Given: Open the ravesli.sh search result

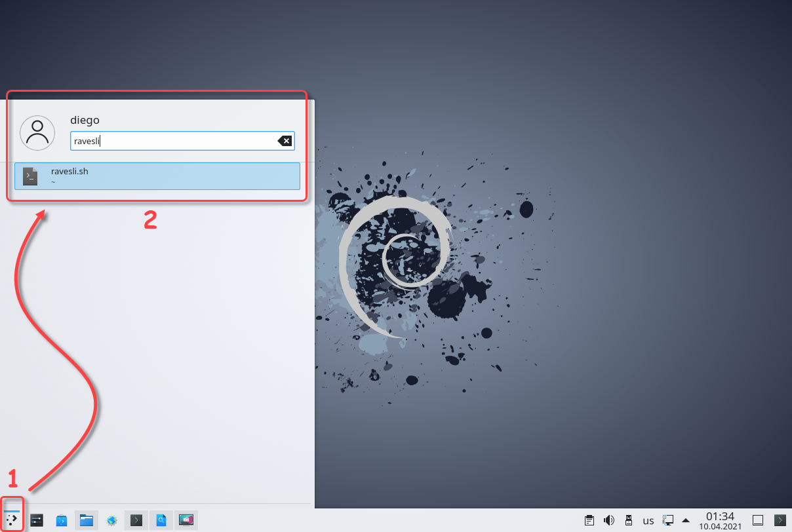Looking at the screenshot, I should click(x=157, y=176).
